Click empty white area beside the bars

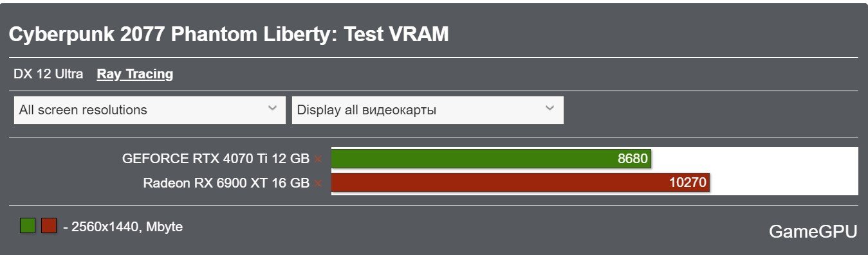pyautogui.click(x=785, y=171)
